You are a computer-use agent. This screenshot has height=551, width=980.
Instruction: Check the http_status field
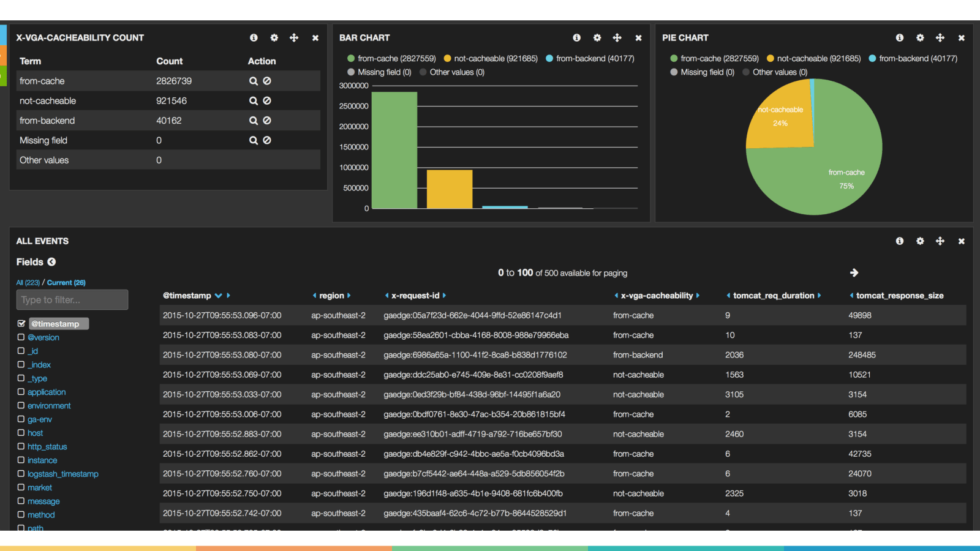21,446
